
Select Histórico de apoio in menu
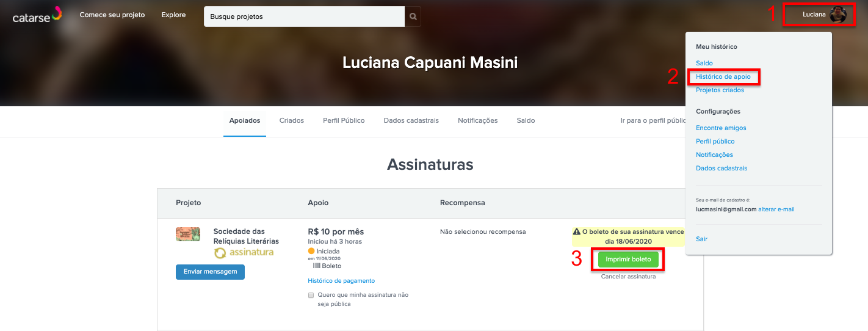723,77
